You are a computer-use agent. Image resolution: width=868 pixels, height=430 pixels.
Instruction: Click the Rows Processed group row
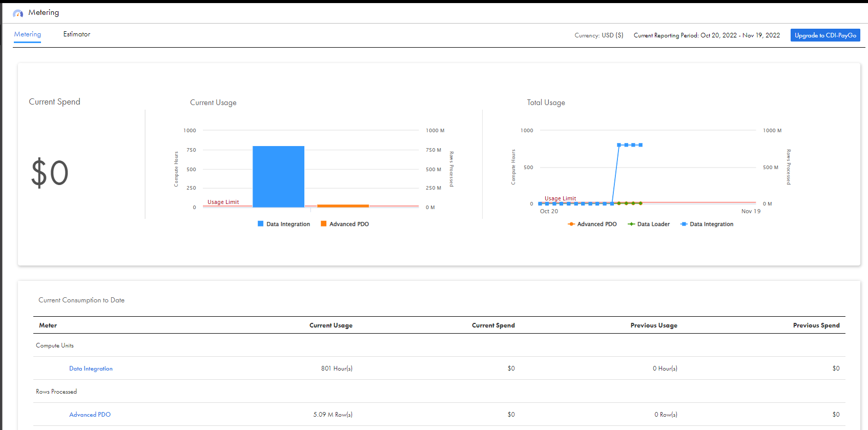coord(439,392)
